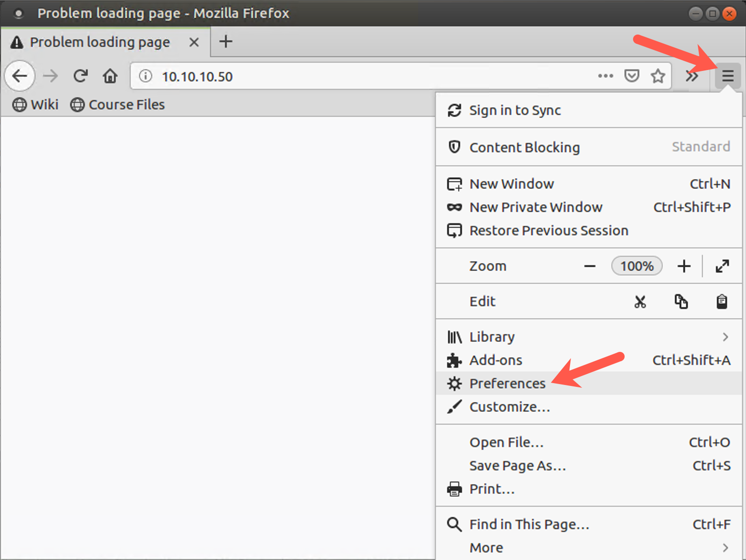Image resolution: width=746 pixels, height=560 pixels.
Task: Bookmark this page with the star
Action: coord(658,76)
